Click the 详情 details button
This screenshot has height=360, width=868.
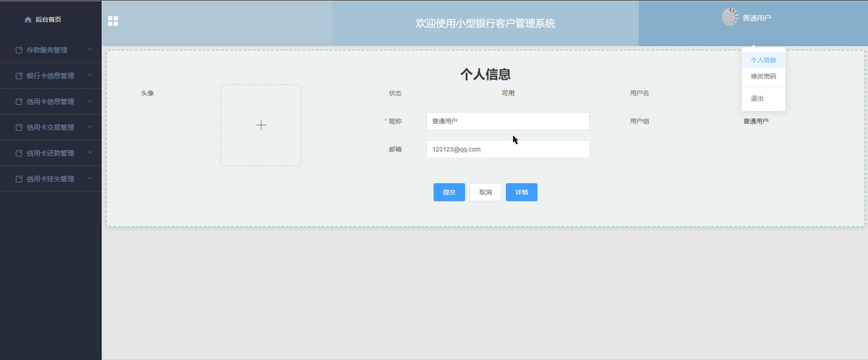click(x=521, y=192)
